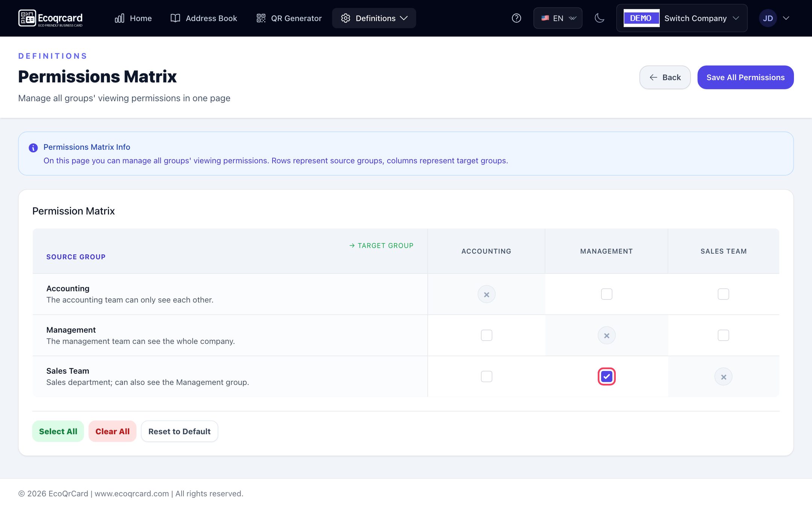Open help via the question mark icon

click(x=517, y=18)
